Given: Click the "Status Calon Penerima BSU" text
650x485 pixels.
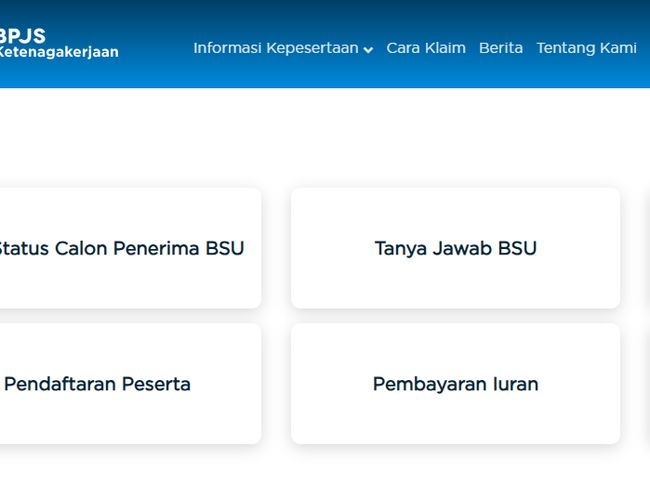Looking at the screenshot, I should point(120,248).
